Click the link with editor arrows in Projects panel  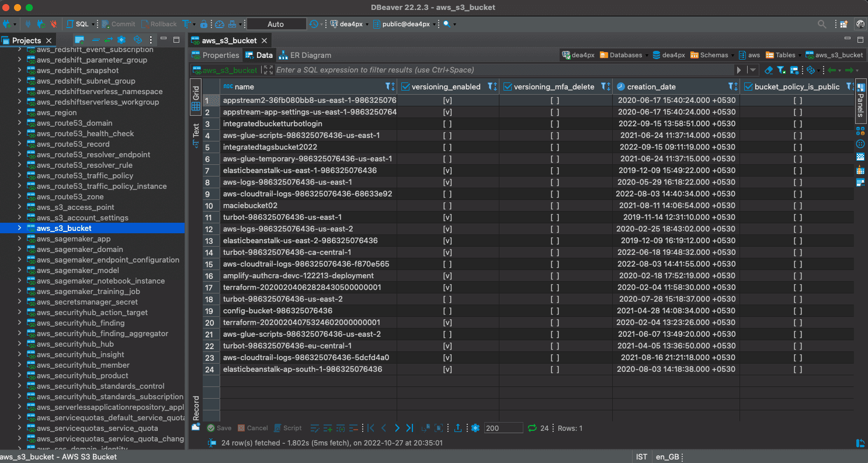pos(108,40)
